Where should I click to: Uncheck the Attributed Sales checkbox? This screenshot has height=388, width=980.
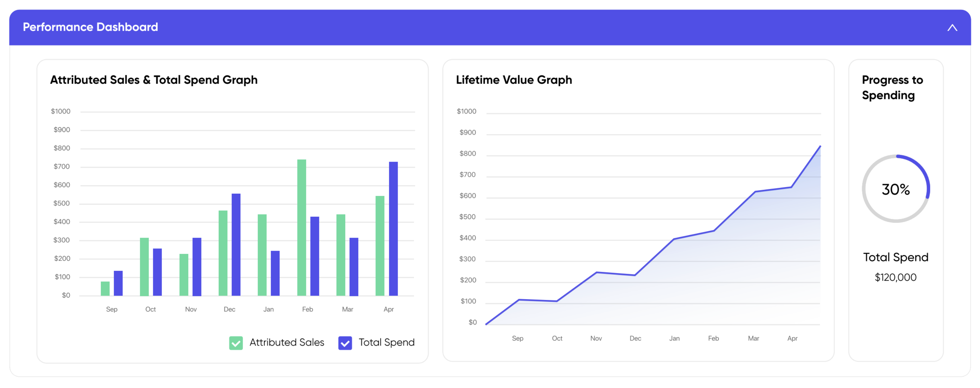point(236,343)
